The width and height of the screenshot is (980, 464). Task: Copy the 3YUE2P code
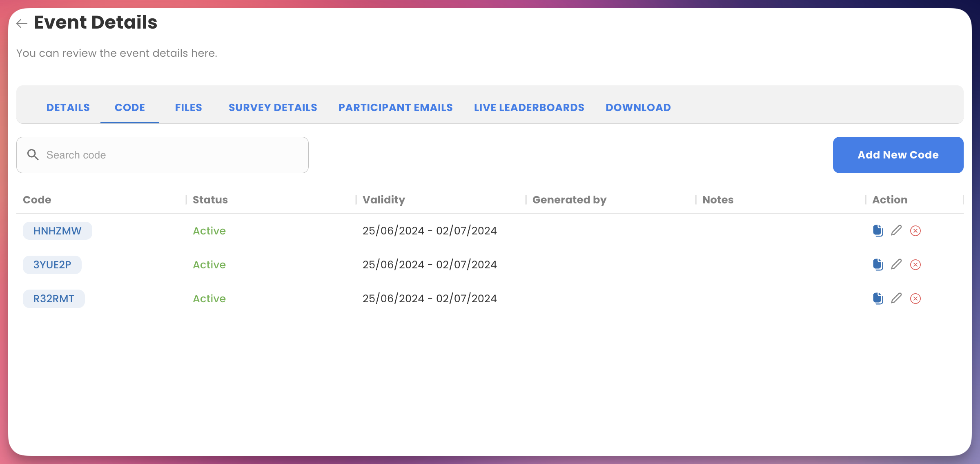click(878, 265)
